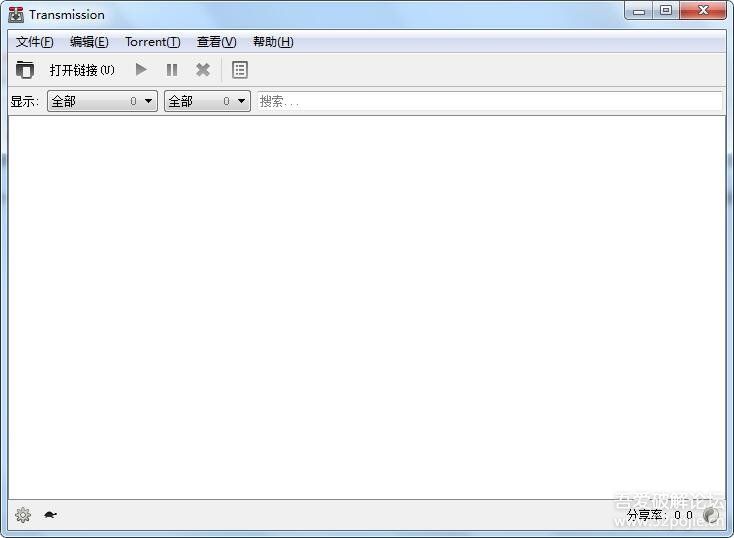
Task: Toggle turtle speed-limit mode icon
Action: (x=51, y=515)
